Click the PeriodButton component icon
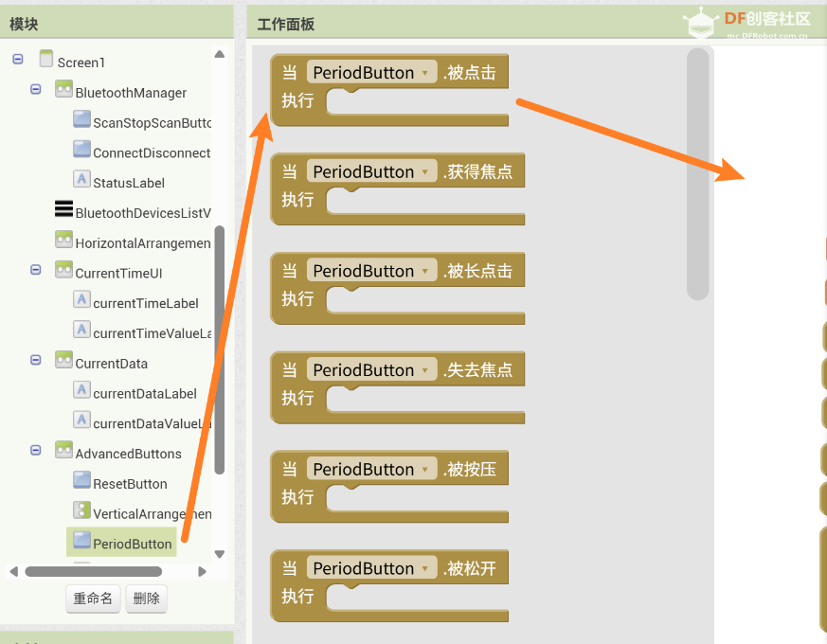The height and width of the screenshot is (644, 827). click(x=81, y=540)
